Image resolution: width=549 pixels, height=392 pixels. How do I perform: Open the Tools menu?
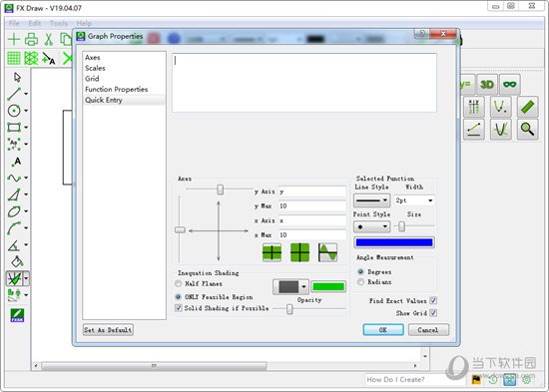pos(59,24)
